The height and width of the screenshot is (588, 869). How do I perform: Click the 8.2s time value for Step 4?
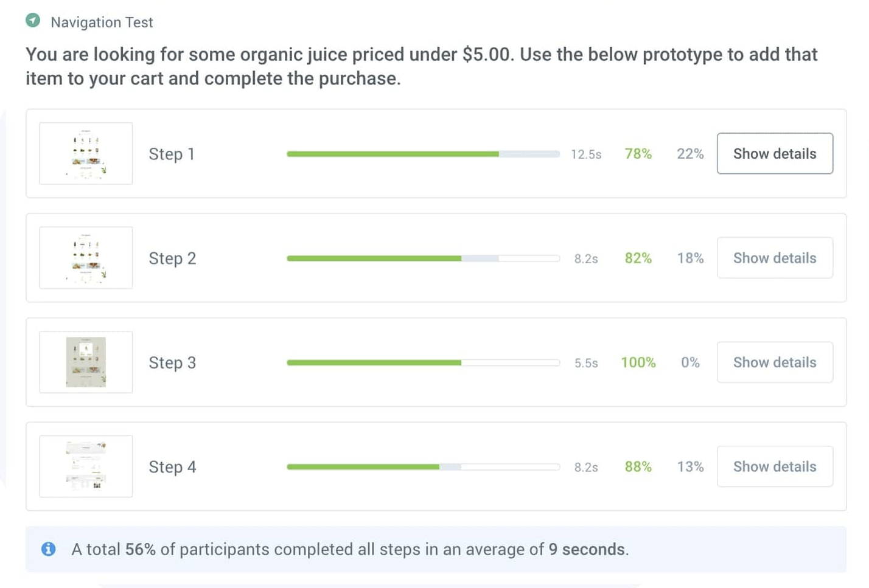click(x=585, y=466)
